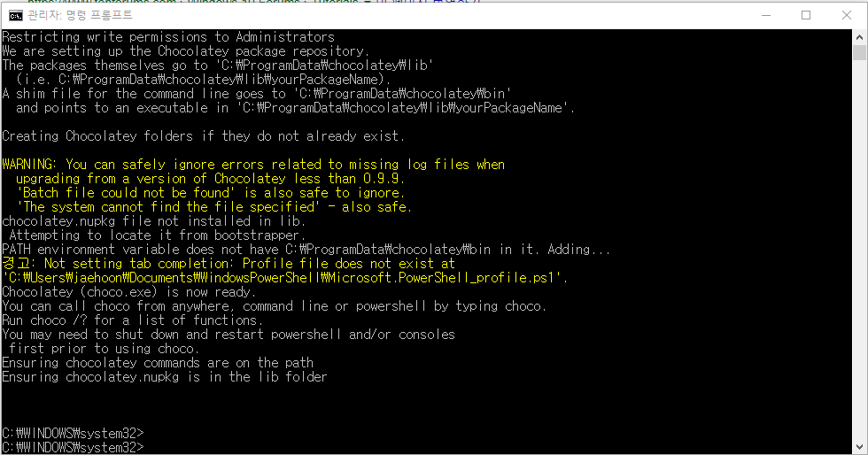Click the yellow WARNING: text line
The image size is (868, 455).
(x=253, y=165)
